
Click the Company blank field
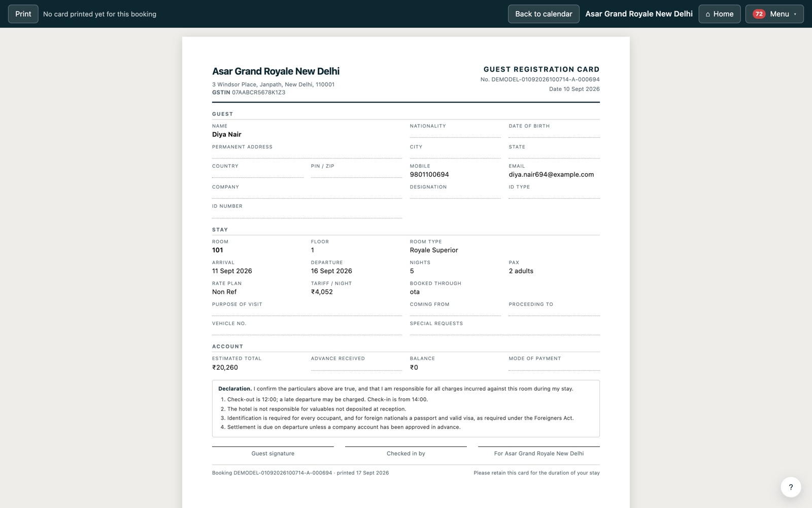pyautogui.click(x=307, y=195)
